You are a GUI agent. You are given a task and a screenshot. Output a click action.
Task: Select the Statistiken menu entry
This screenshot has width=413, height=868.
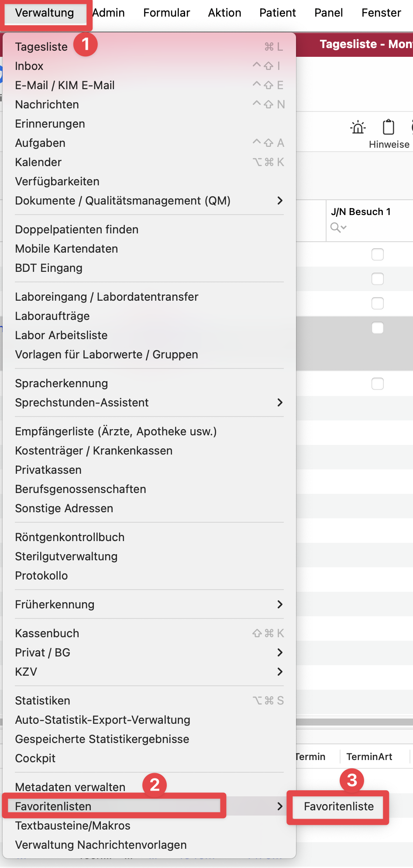click(x=43, y=701)
